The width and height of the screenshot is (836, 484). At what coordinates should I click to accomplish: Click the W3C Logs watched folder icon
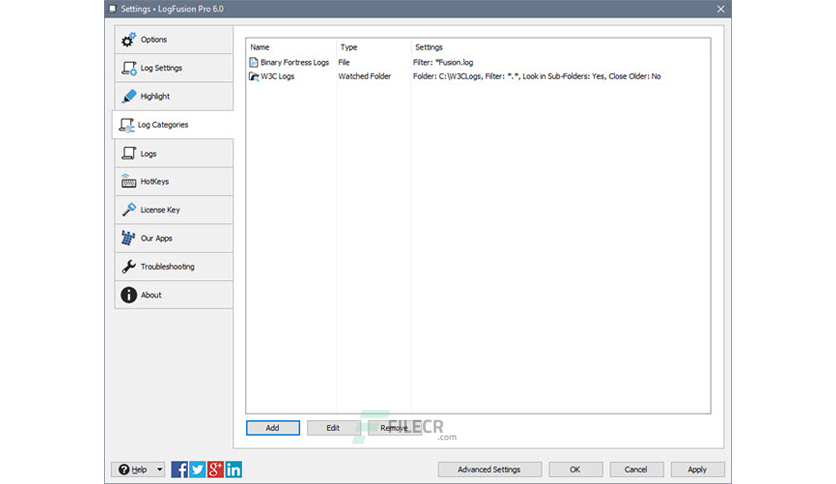pos(254,76)
